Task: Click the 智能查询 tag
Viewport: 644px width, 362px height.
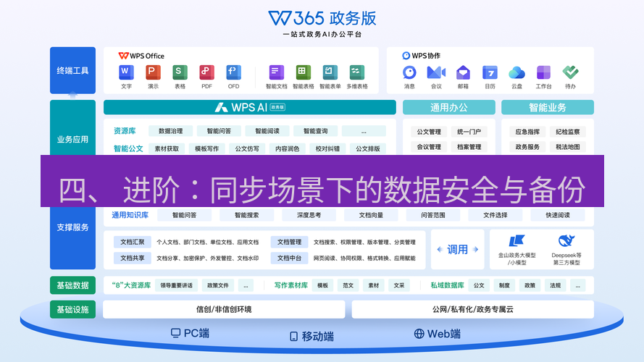Action: (x=315, y=131)
